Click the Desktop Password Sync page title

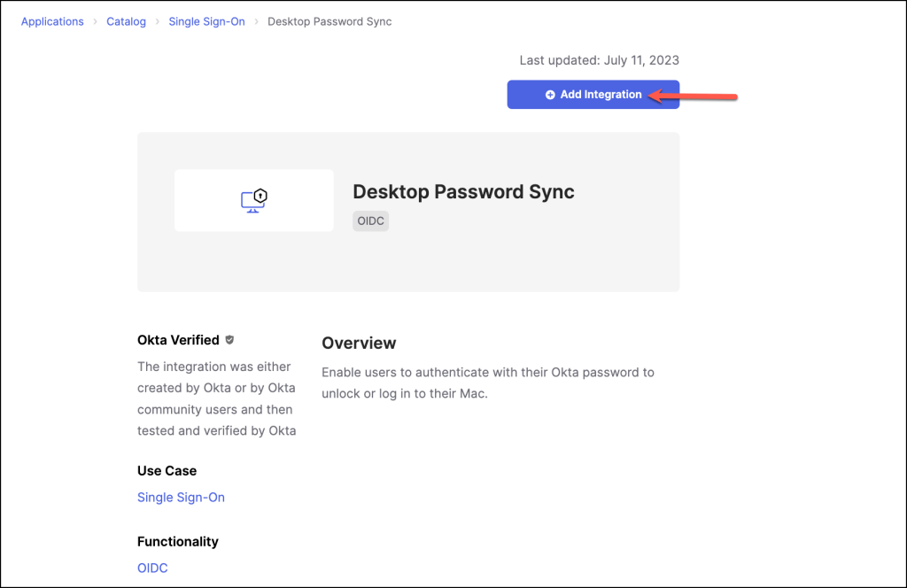(463, 192)
